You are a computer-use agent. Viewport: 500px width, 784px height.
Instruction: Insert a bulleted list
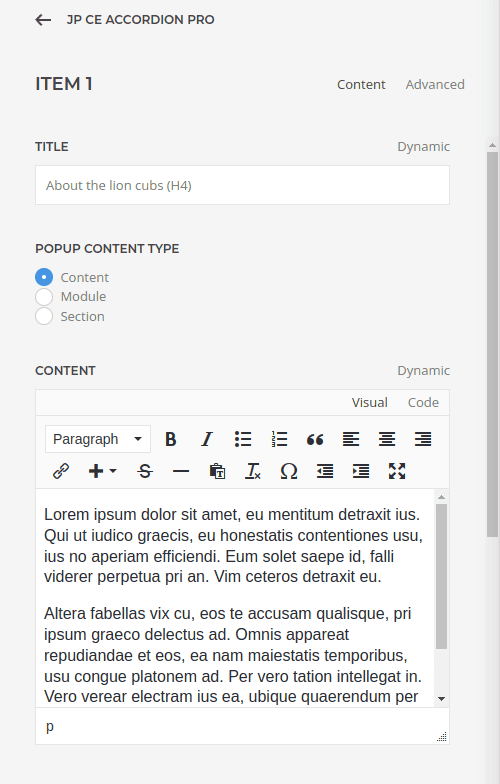(x=243, y=439)
